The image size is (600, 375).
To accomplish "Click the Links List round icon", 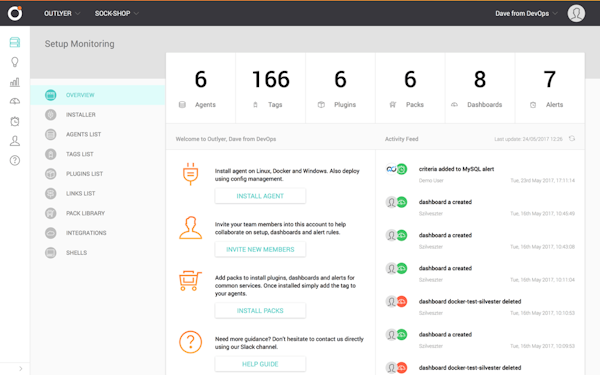I will tap(51, 193).
